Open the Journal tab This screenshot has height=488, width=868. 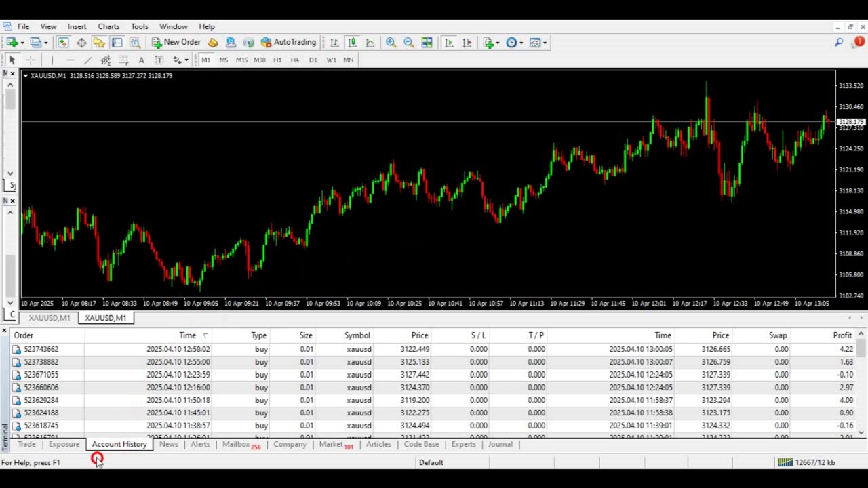pos(500,445)
